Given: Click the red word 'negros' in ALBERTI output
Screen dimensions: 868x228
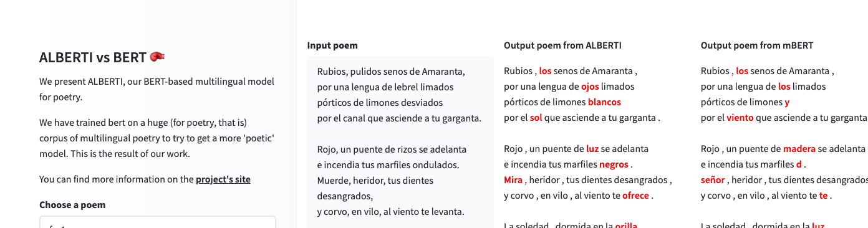Looking at the screenshot, I should coord(614,164).
